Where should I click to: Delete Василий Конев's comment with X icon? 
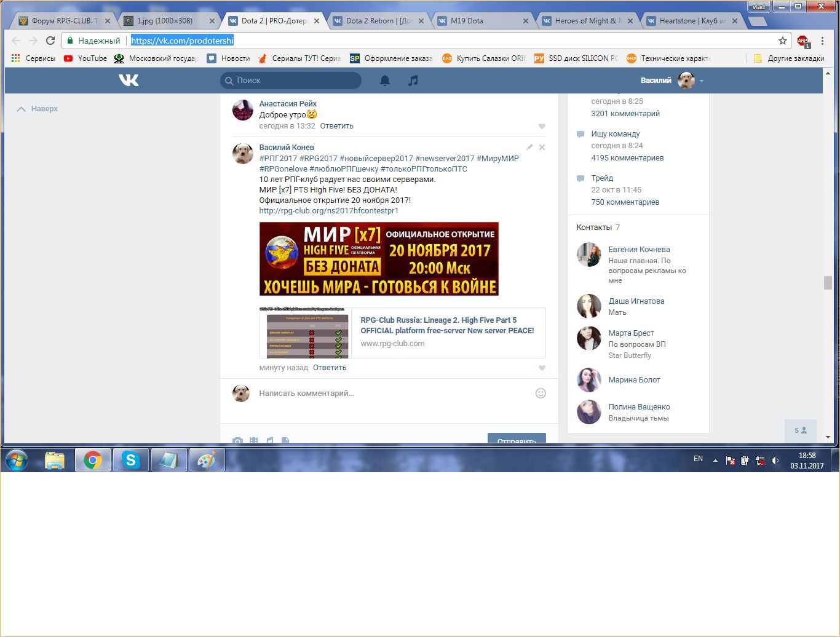(542, 148)
